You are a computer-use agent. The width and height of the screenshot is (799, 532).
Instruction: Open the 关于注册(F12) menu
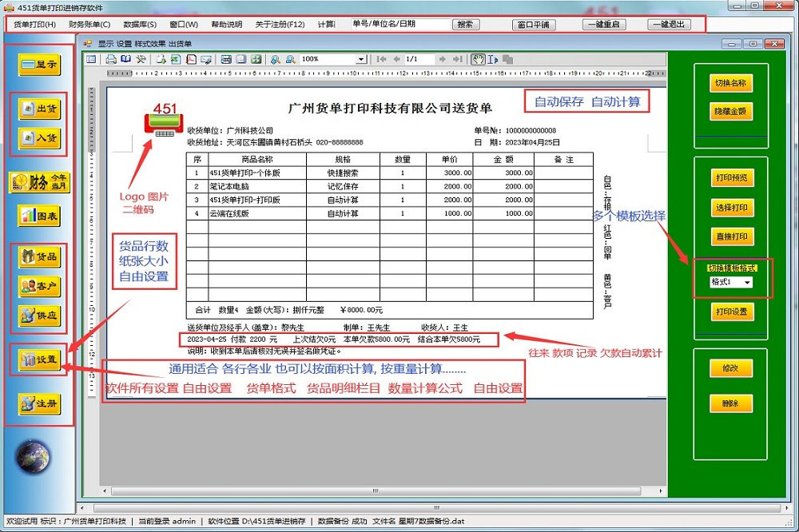click(280, 25)
